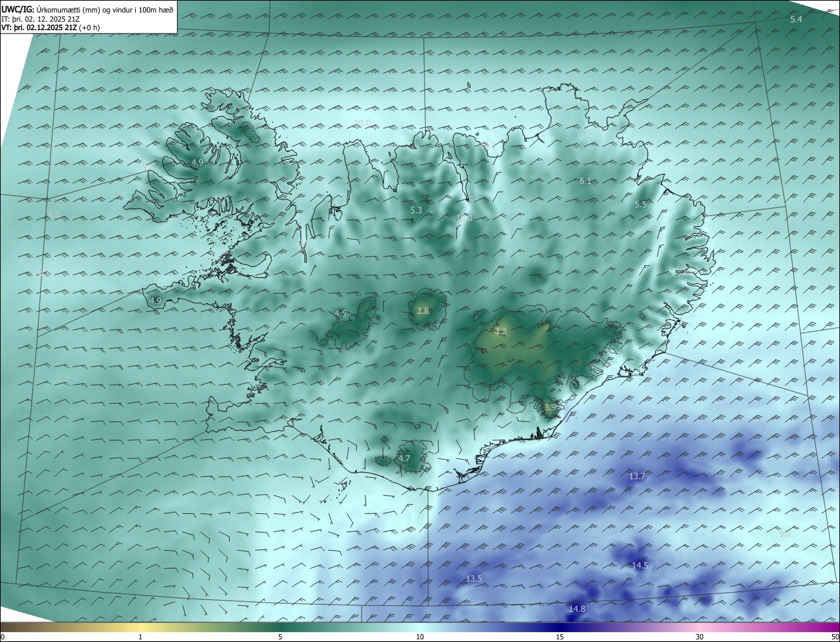Click the "IT: þri. 02. 12. 2025 21Z" initial time line
This screenshot has width=840, height=642.
point(40,19)
